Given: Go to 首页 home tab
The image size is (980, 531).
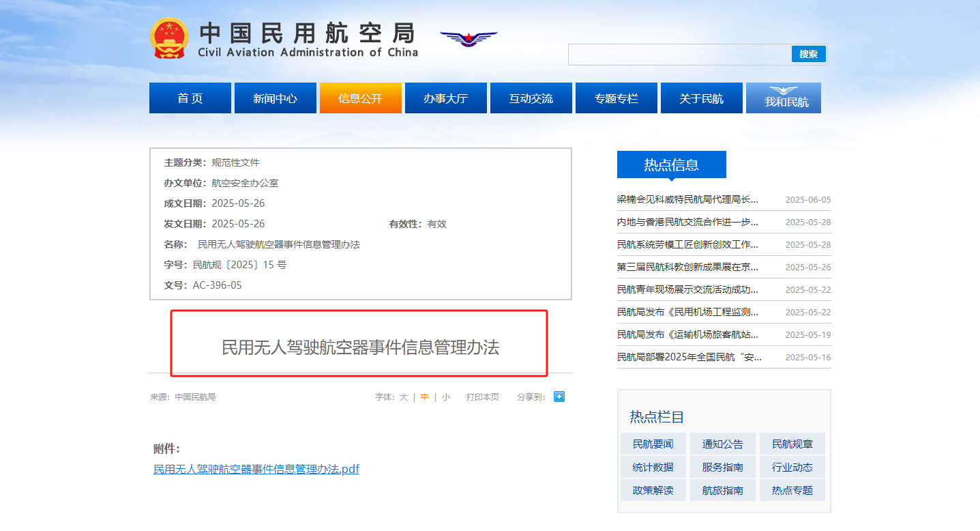Looking at the screenshot, I should click(x=190, y=98).
